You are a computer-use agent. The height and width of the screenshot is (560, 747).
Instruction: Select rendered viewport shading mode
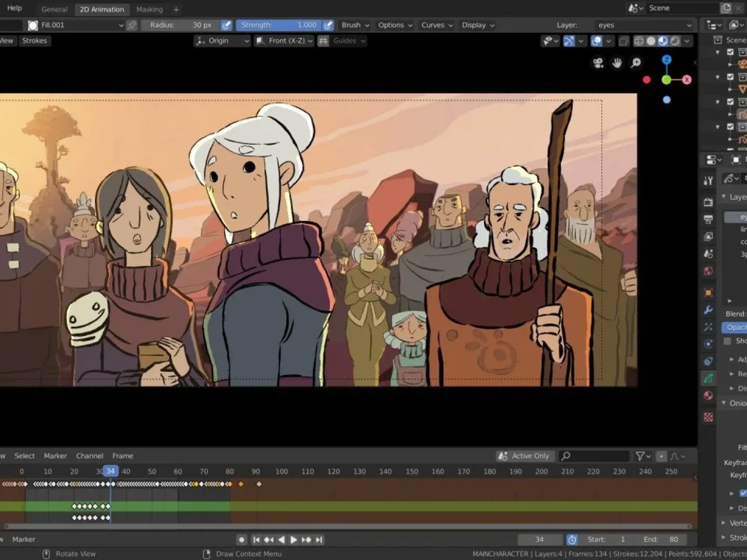click(675, 41)
